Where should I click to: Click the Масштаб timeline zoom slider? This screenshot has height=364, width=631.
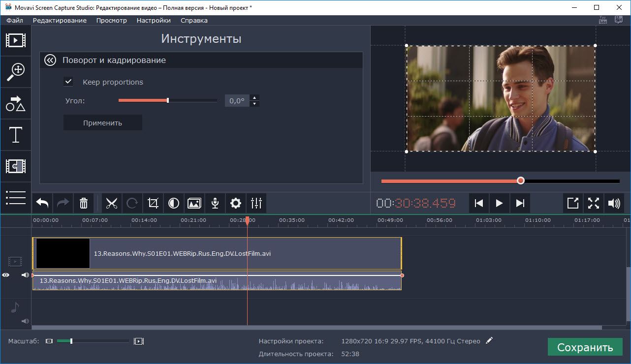pos(93,341)
